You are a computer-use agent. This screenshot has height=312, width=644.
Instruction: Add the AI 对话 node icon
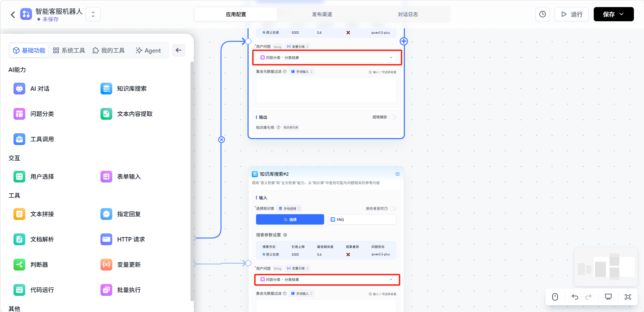(19, 89)
